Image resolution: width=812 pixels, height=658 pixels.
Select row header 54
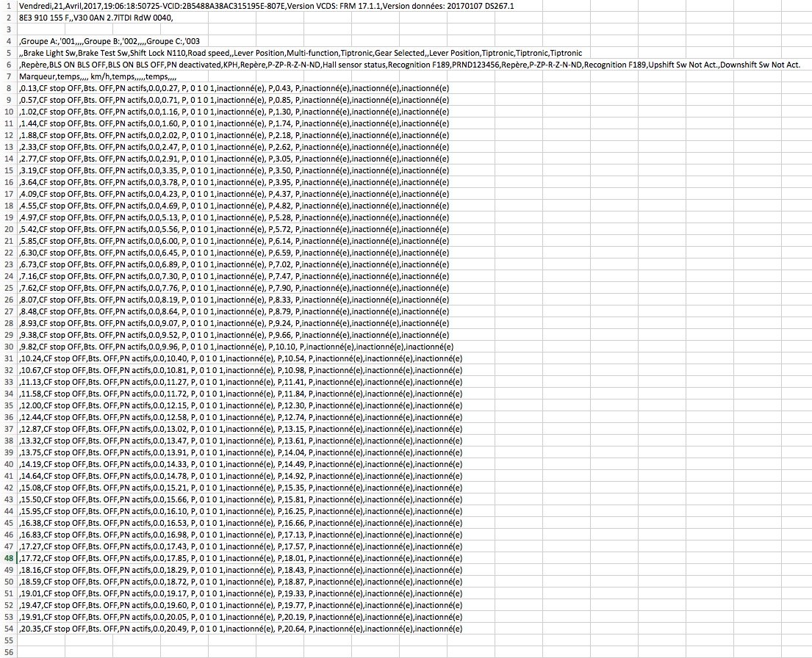coord(8,629)
